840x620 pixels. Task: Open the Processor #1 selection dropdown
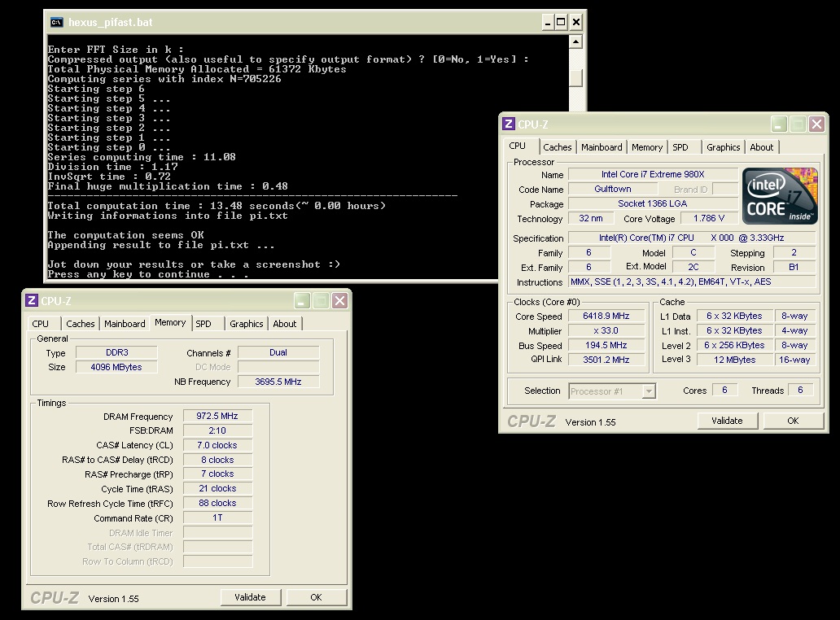point(649,391)
